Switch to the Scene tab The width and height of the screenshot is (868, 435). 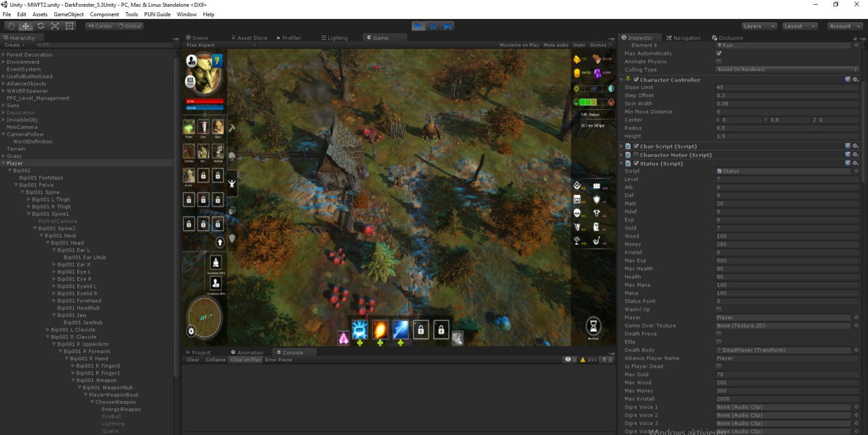(197, 38)
